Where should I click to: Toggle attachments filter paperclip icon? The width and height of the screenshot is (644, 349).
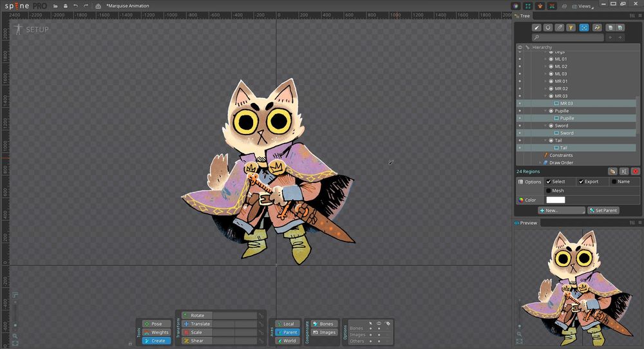point(560,28)
